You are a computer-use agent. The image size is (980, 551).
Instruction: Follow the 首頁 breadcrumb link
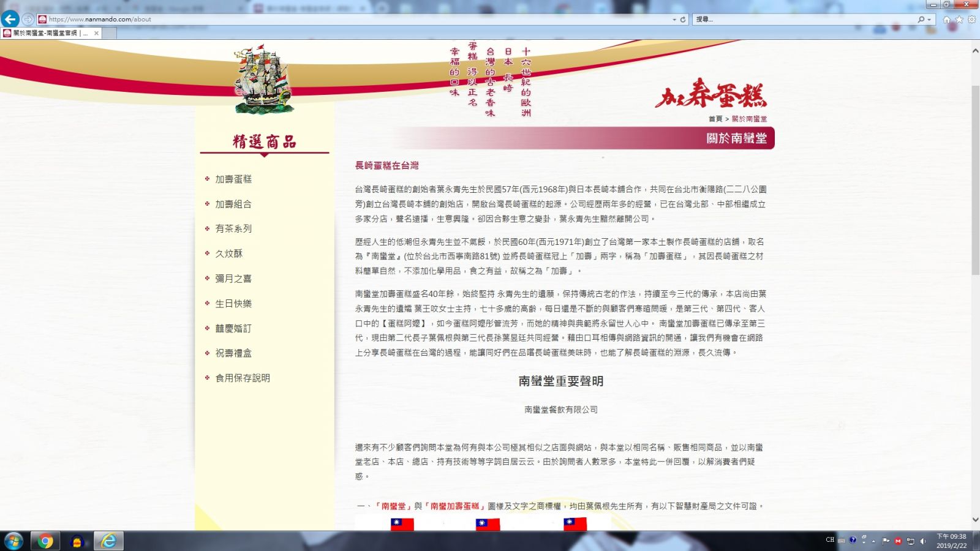coord(715,119)
